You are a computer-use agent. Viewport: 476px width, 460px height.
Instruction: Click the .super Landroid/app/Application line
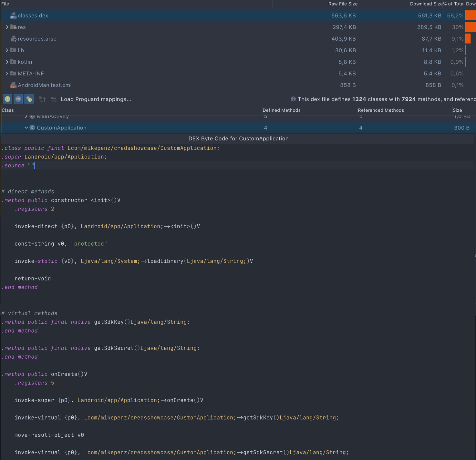(x=54, y=157)
